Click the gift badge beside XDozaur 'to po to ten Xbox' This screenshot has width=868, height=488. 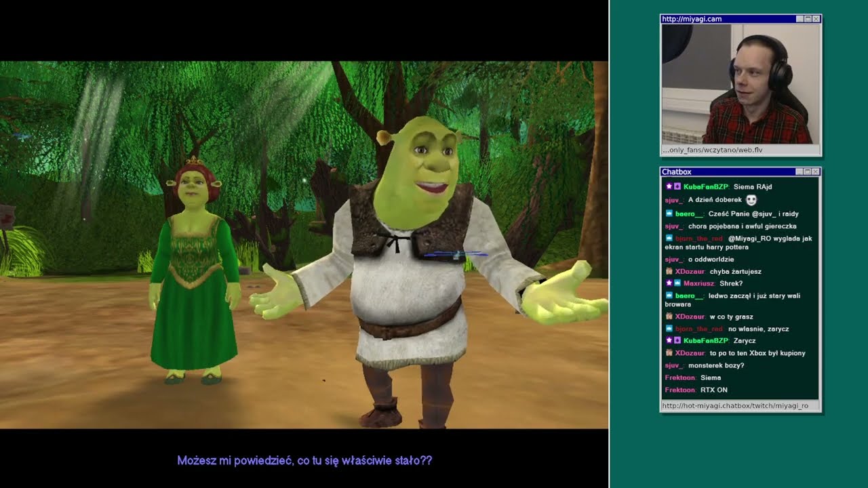coord(669,353)
